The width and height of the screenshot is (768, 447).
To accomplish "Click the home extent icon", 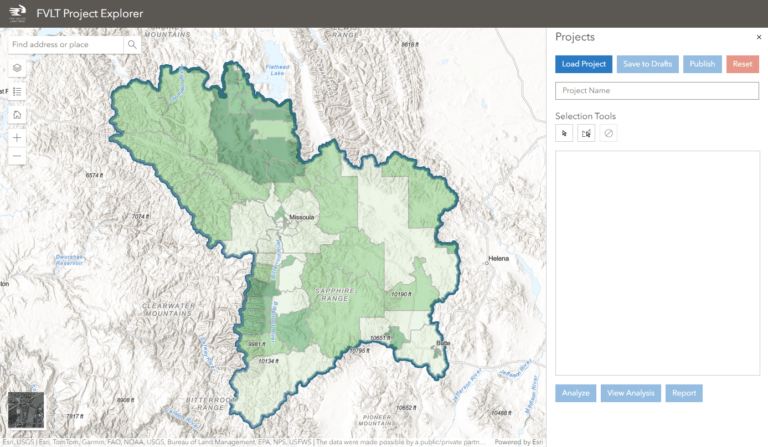I will coord(17,115).
